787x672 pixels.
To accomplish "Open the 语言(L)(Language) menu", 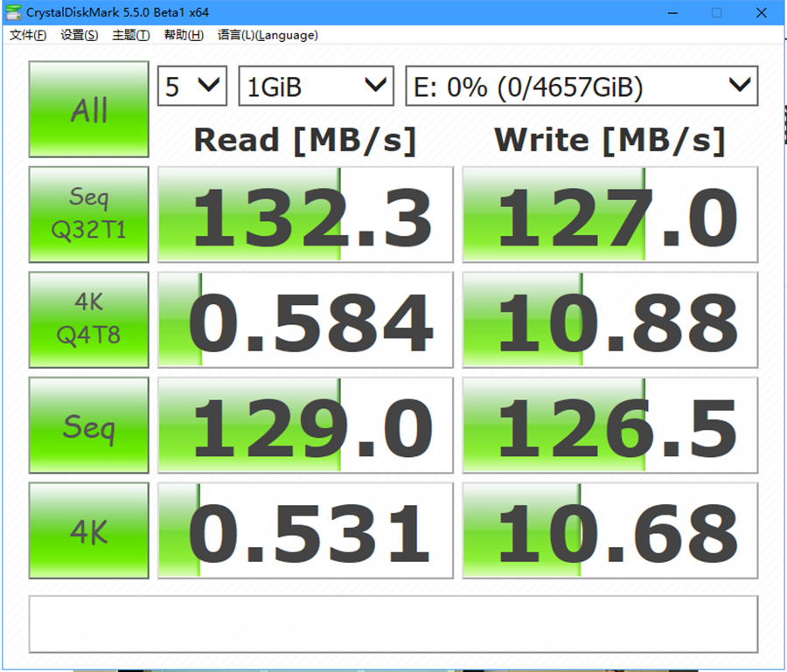I will [268, 35].
